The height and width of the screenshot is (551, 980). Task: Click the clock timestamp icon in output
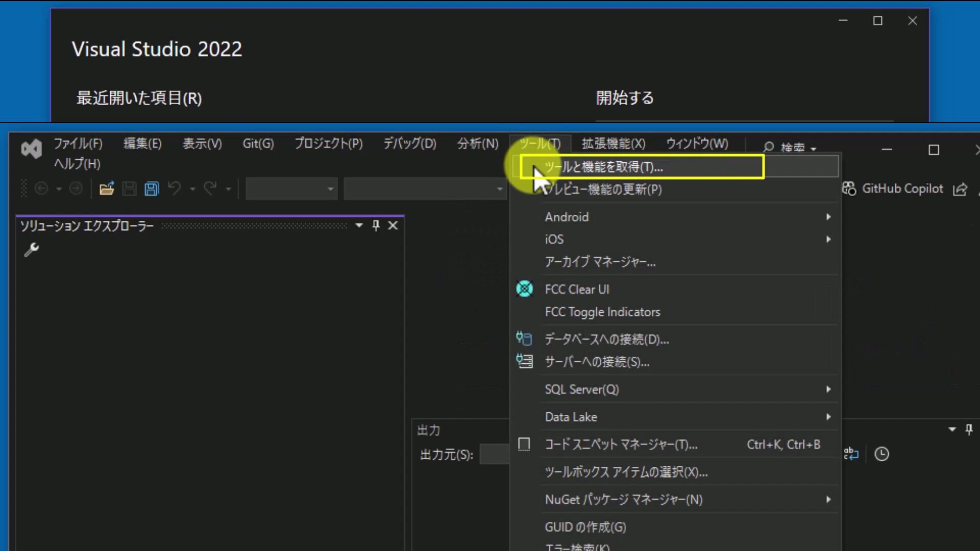pyautogui.click(x=882, y=454)
